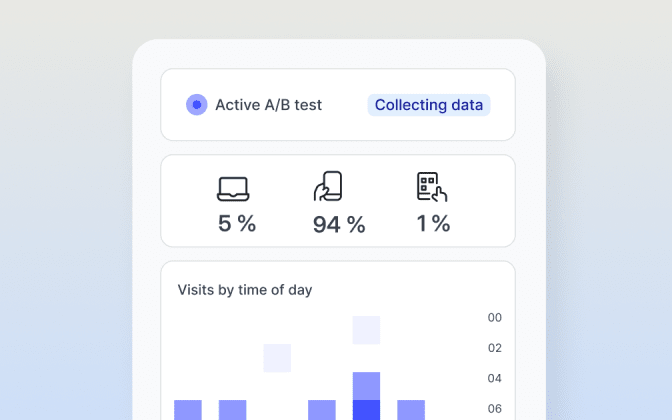Click the QR code scan icon

(x=432, y=187)
